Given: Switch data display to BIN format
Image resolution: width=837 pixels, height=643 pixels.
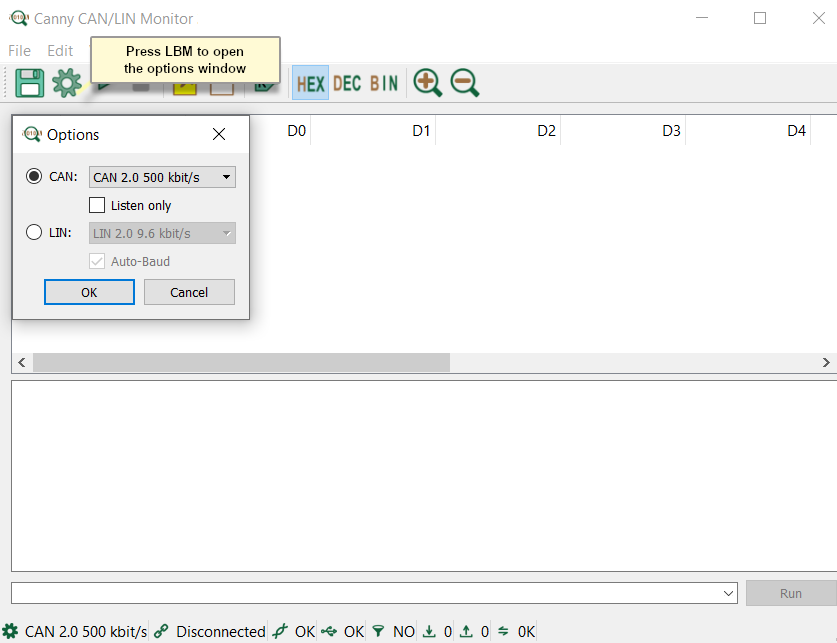Looking at the screenshot, I should click(384, 83).
